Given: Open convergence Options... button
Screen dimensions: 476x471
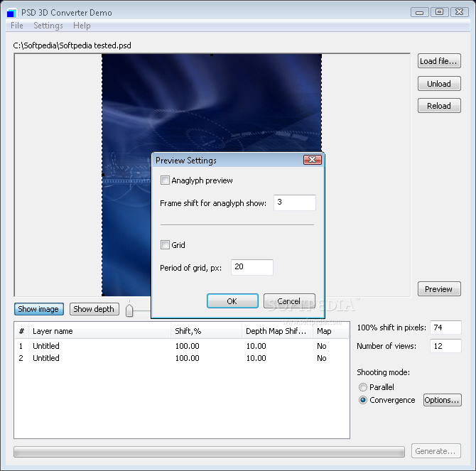Looking at the screenshot, I should coord(443,400).
